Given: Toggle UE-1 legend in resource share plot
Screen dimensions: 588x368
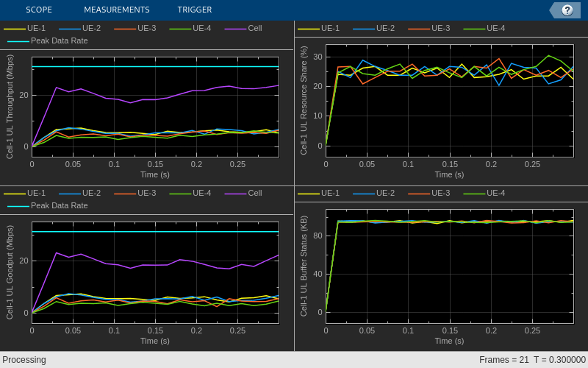Looking at the screenshot, I should pos(318,28).
